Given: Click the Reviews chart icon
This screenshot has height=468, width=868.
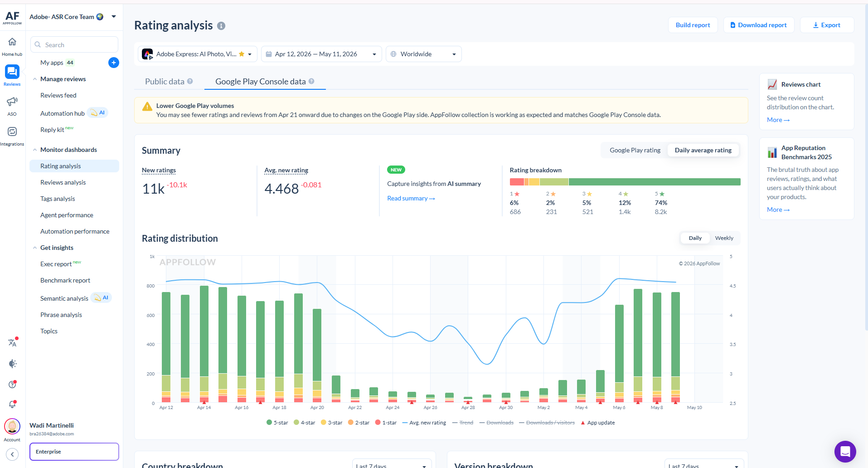Looking at the screenshot, I should [772, 84].
